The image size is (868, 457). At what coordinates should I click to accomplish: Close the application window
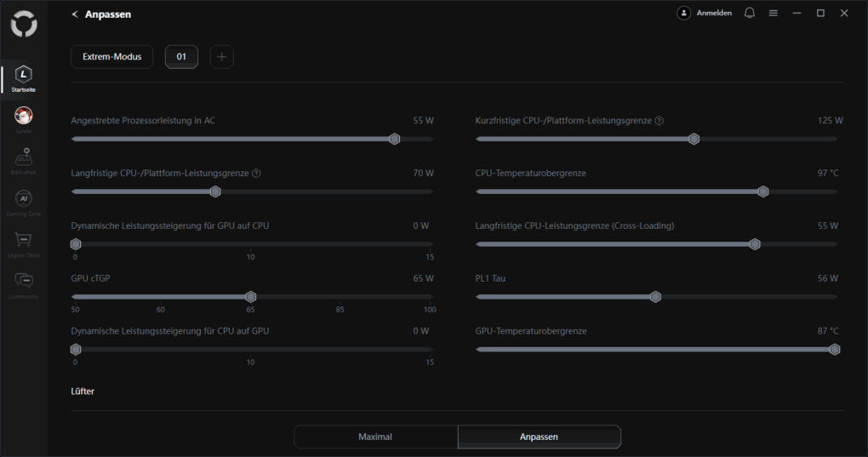point(844,13)
